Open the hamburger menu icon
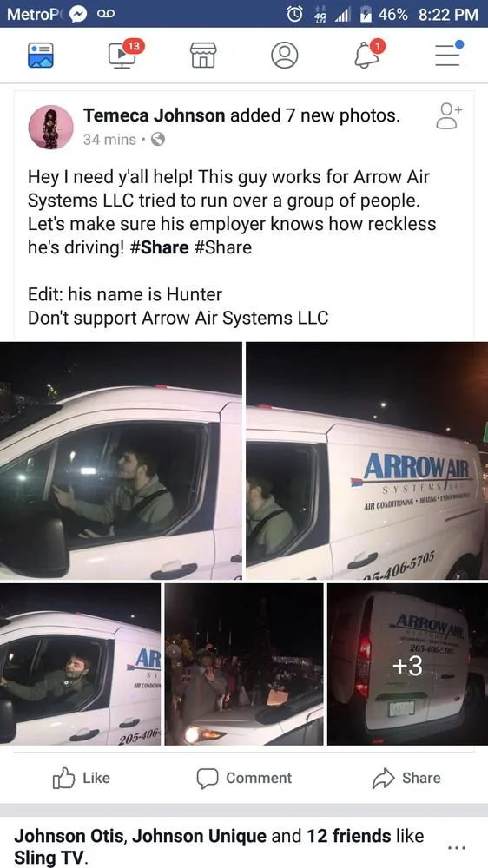 coord(447,54)
